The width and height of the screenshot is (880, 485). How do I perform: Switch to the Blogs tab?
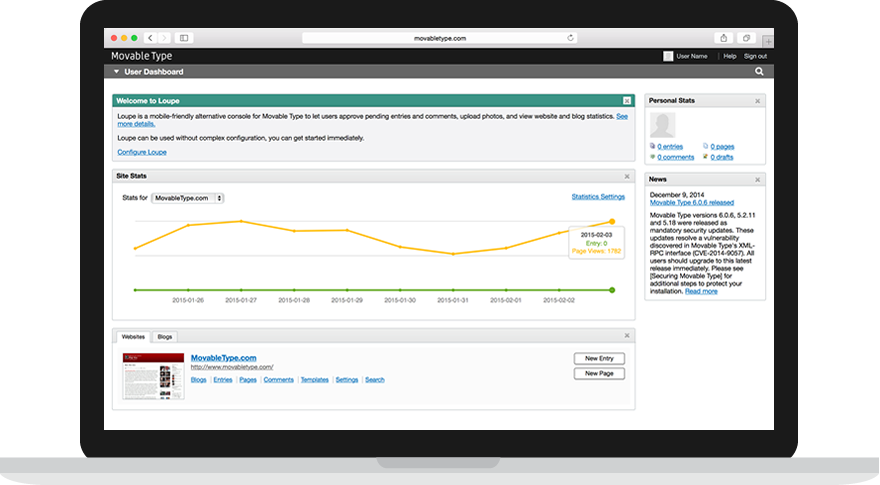(x=164, y=337)
